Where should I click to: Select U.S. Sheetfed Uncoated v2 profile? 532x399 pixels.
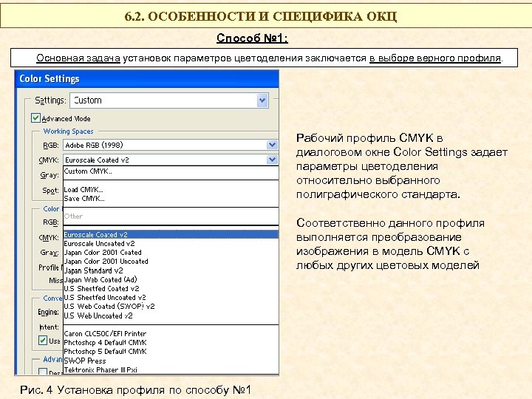(171, 298)
